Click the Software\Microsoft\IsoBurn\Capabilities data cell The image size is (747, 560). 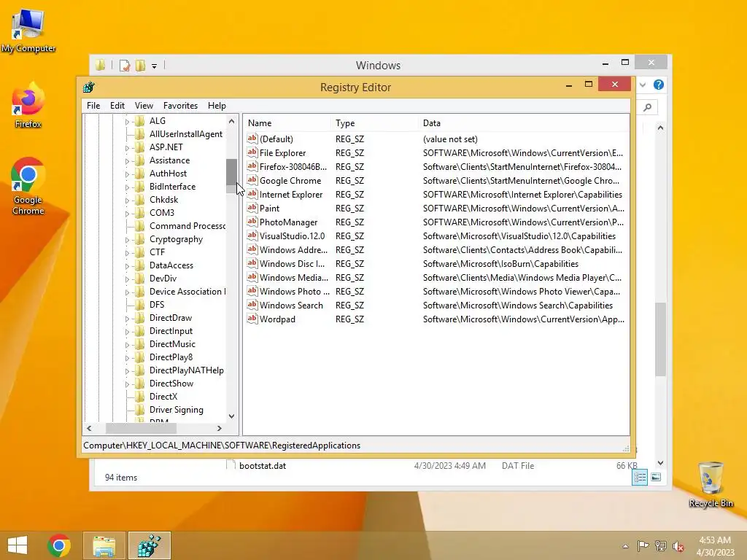point(500,264)
